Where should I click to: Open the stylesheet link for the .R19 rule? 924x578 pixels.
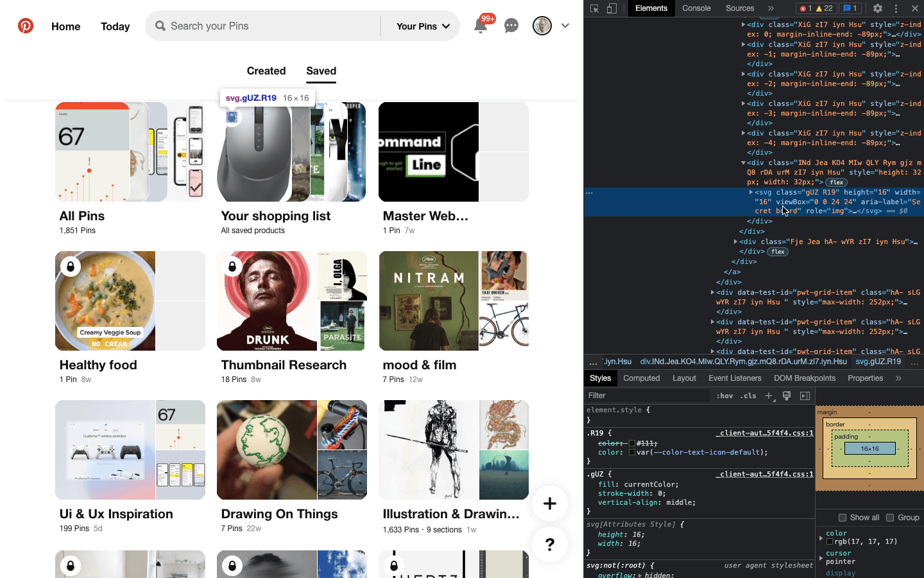click(765, 433)
